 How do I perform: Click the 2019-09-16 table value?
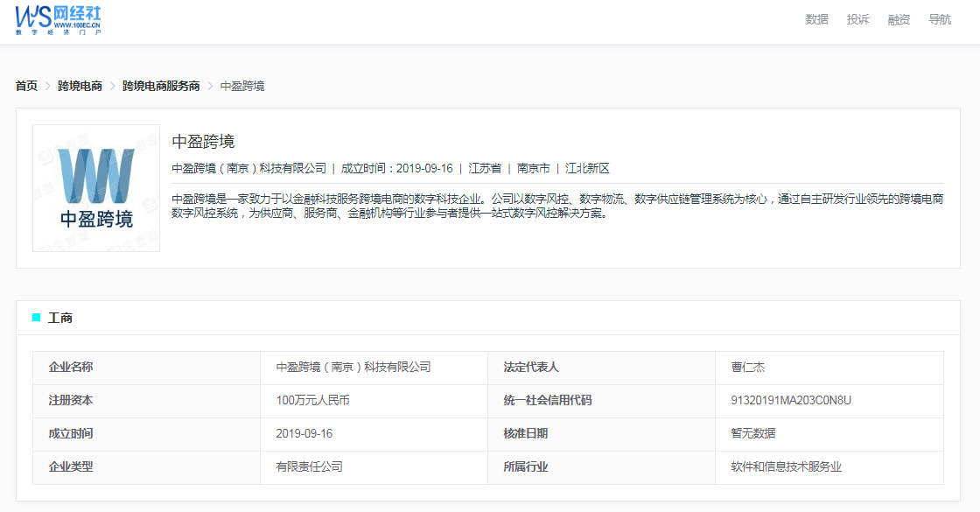[304, 433]
